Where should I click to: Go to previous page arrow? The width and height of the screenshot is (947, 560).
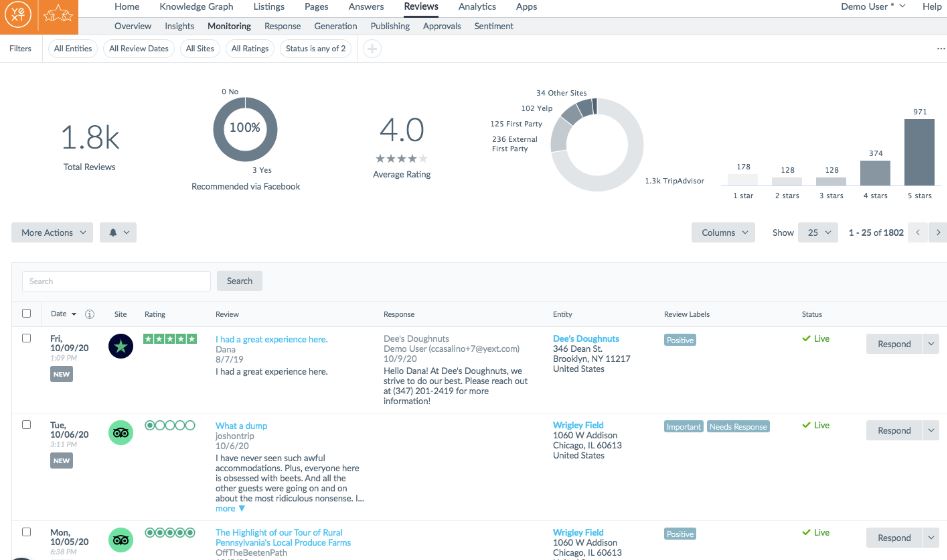click(x=917, y=233)
